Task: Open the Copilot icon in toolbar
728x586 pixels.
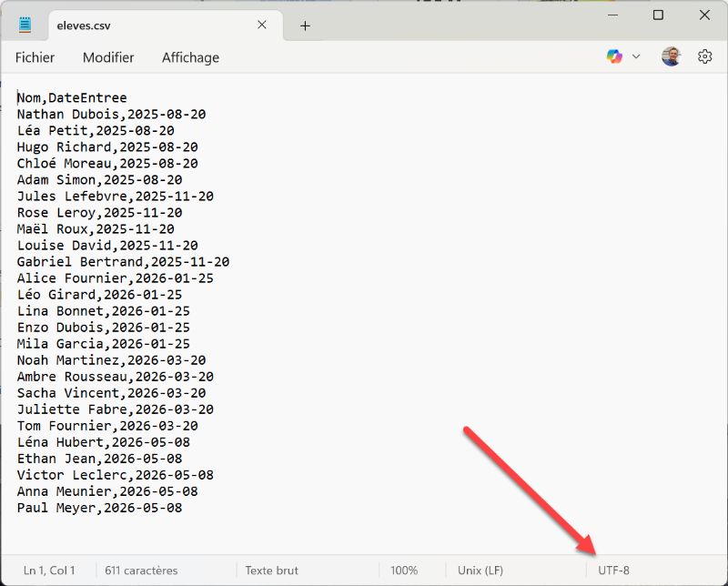Action: coord(614,56)
